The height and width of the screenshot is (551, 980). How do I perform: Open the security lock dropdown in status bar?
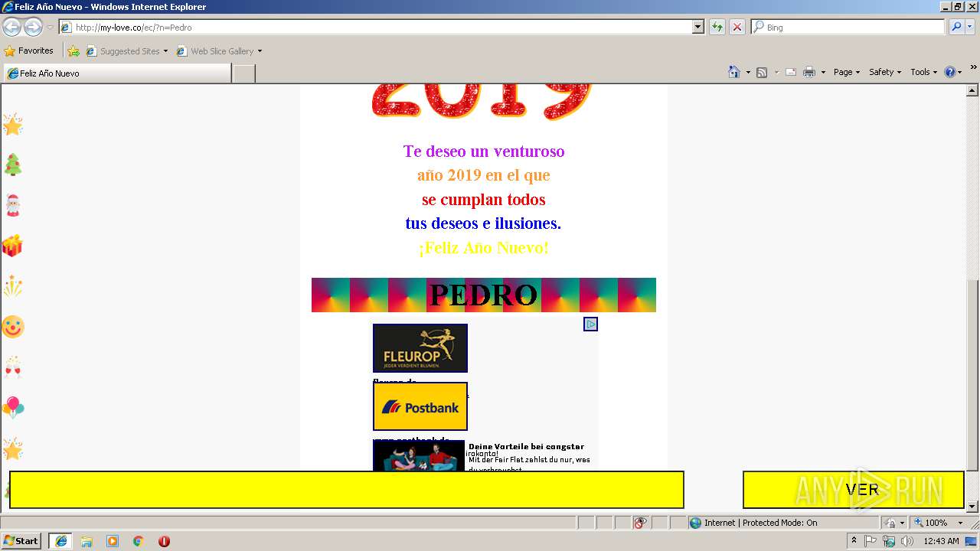pyautogui.click(x=893, y=523)
